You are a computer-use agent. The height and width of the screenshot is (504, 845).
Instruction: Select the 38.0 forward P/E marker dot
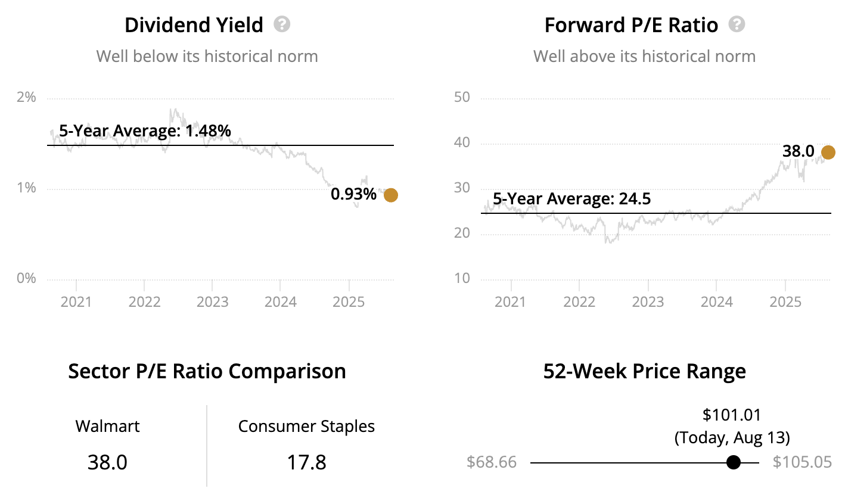(828, 153)
